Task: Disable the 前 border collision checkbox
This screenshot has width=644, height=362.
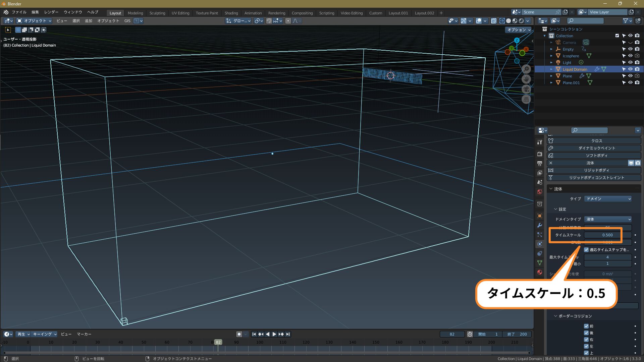Action: tap(586, 326)
